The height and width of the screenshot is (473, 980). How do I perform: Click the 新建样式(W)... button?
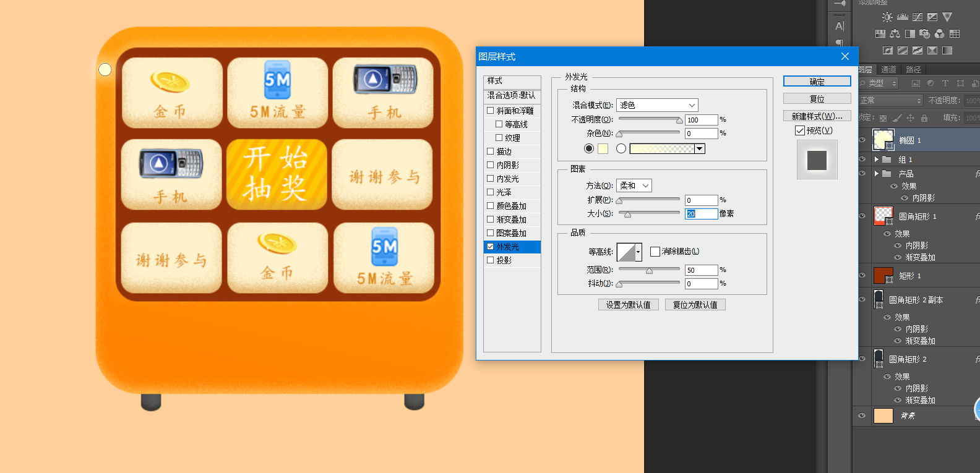click(817, 116)
